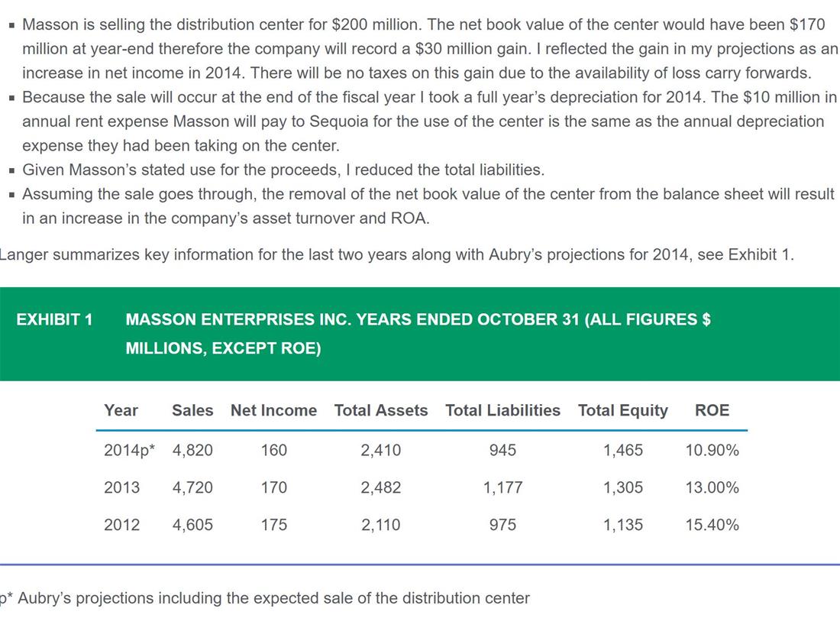Click the Sales column header
Image resolution: width=840 pixels, height=618 pixels.
point(192,410)
